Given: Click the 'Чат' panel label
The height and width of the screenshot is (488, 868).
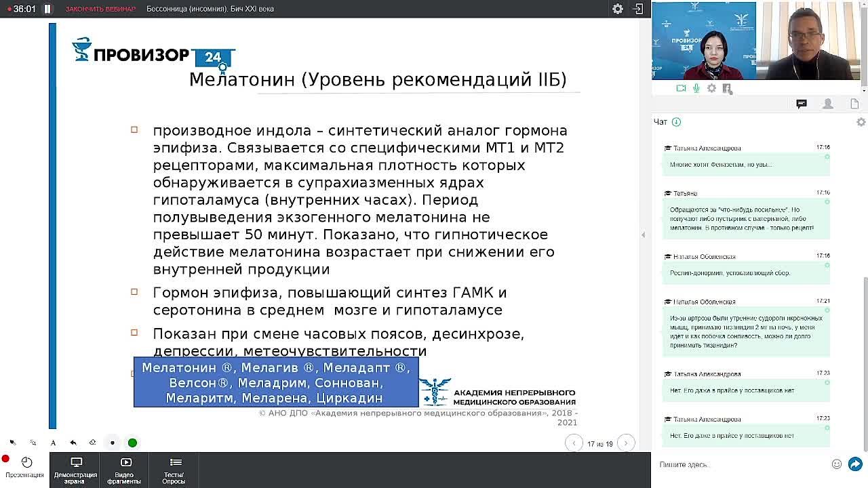Looking at the screenshot, I should tap(660, 122).
